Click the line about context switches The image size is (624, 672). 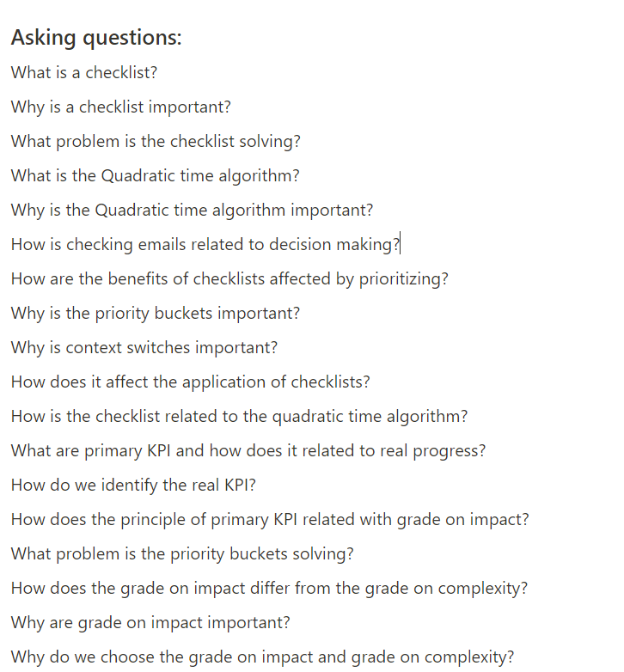144,348
